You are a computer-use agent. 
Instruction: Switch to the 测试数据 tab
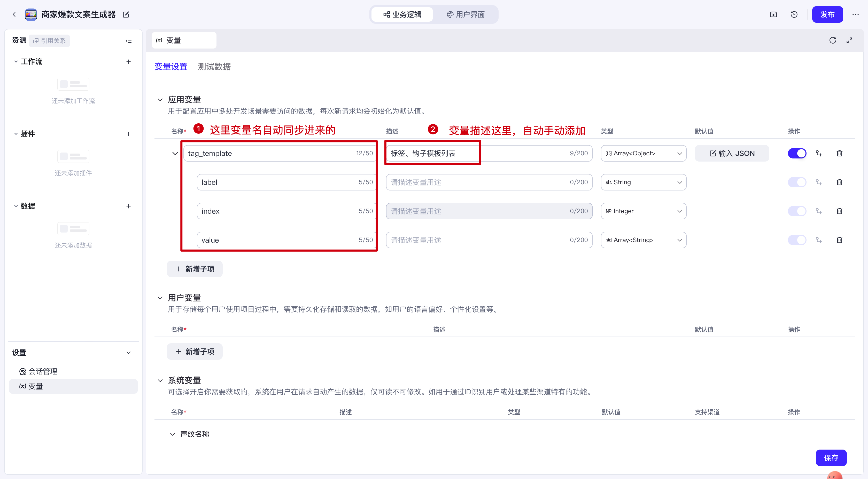coord(214,67)
